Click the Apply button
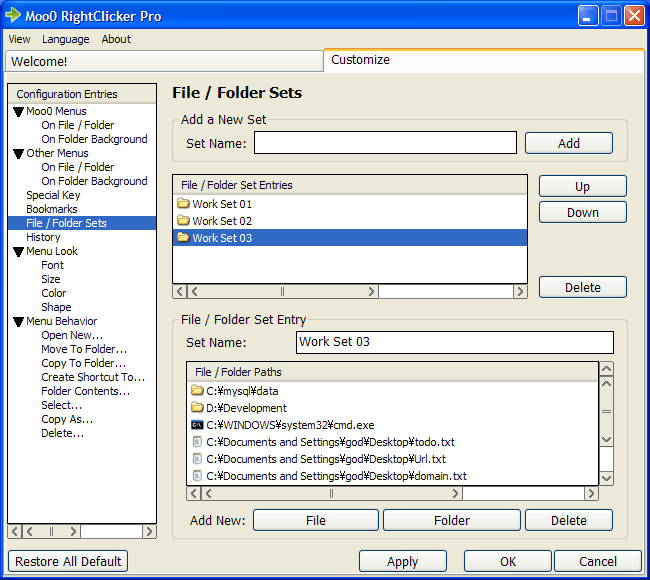 [403, 561]
